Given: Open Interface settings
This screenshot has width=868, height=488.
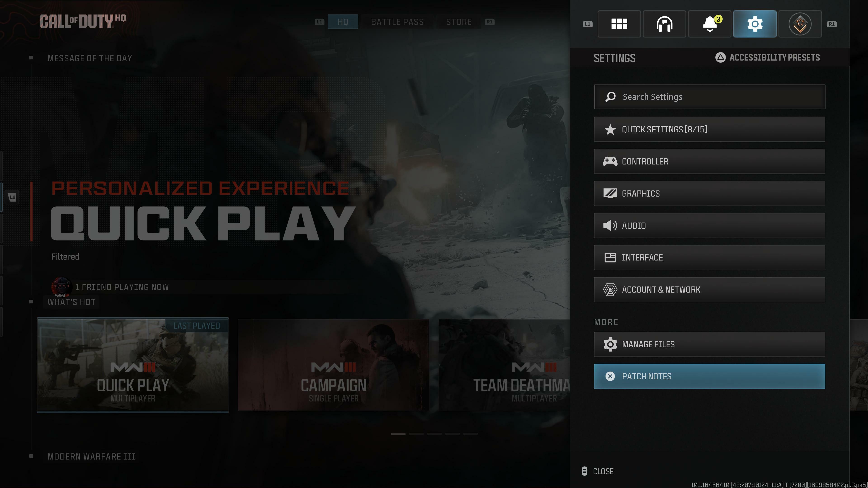Looking at the screenshot, I should 709,258.
